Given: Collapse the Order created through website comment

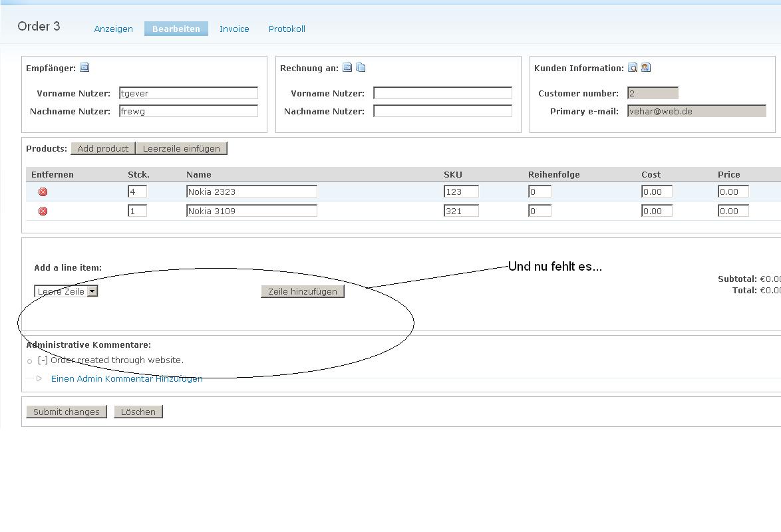Looking at the screenshot, I should coord(43,360).
